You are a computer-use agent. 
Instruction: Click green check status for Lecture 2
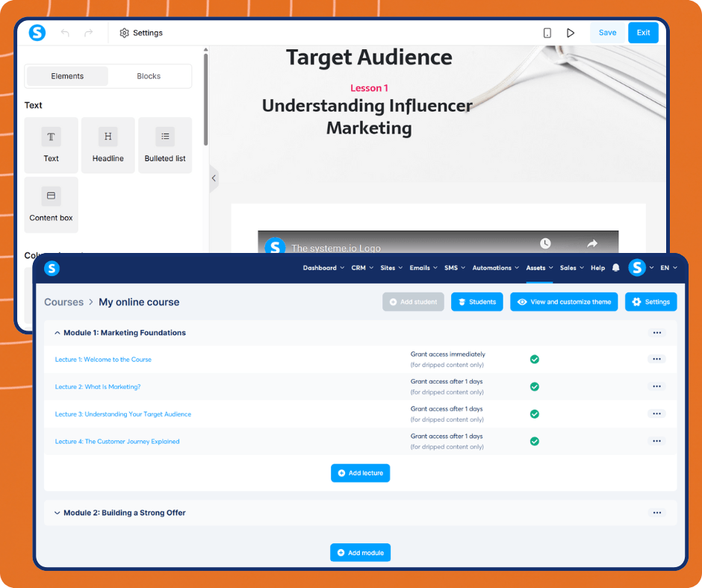(x=535, y=387)
